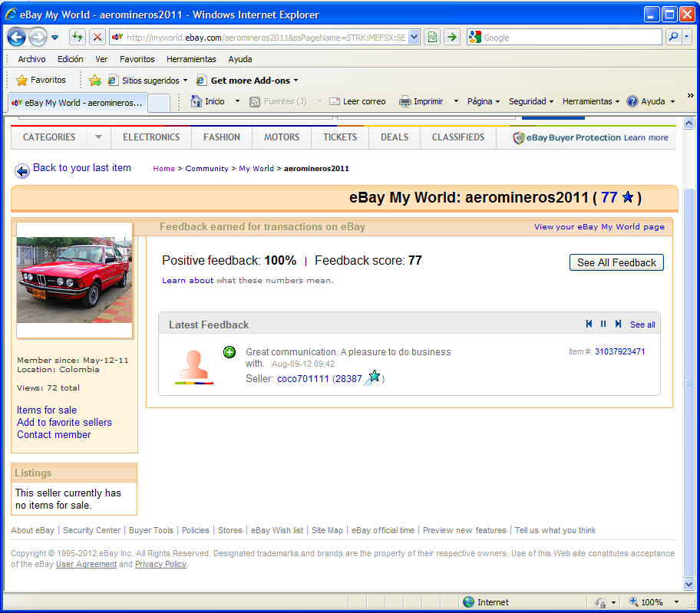Pause the feedback slideshow
Viewport: 700px width, 613px height.
click(x=603, y=324)
